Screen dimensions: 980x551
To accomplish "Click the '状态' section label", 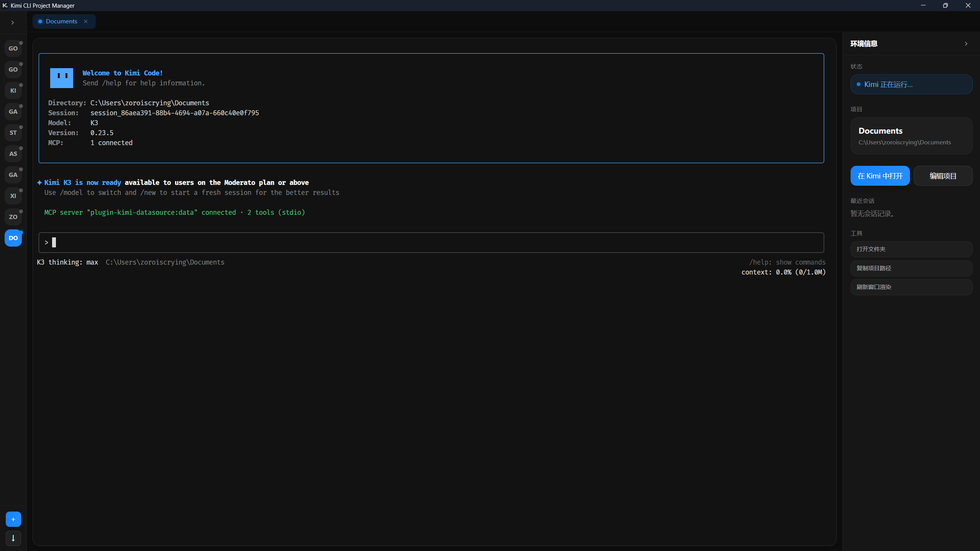I will point(857,67).
